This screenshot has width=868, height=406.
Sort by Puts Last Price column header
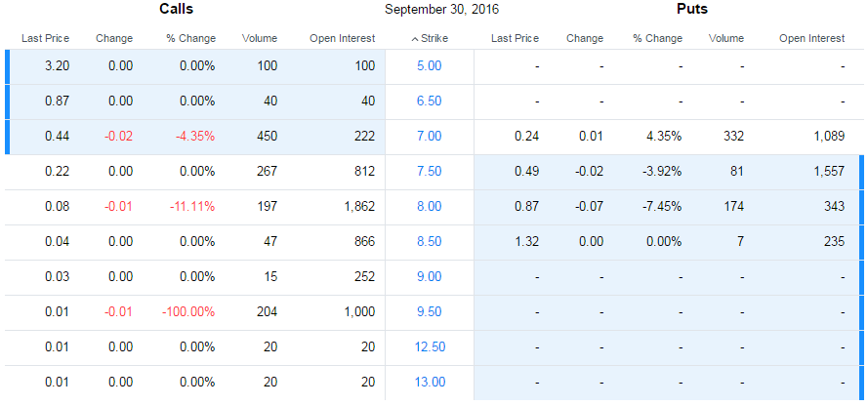[515, 39]
